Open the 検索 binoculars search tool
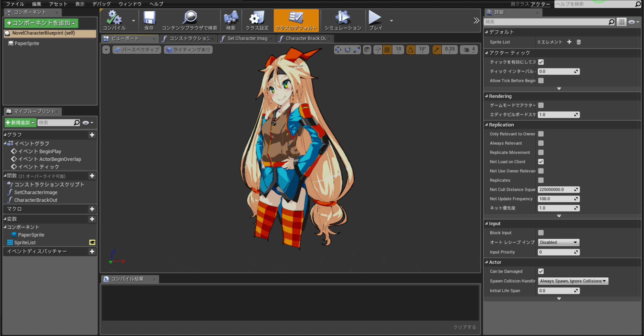 [231, 20]
